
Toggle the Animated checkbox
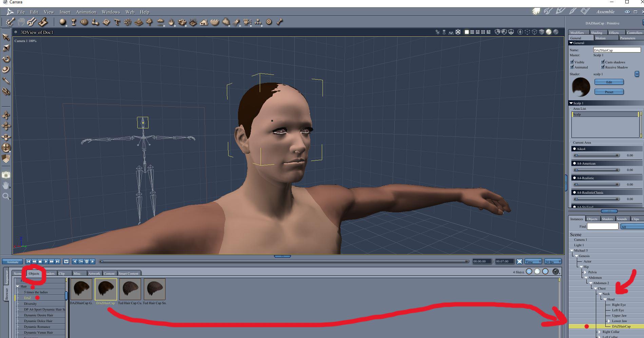click(572, 67)
